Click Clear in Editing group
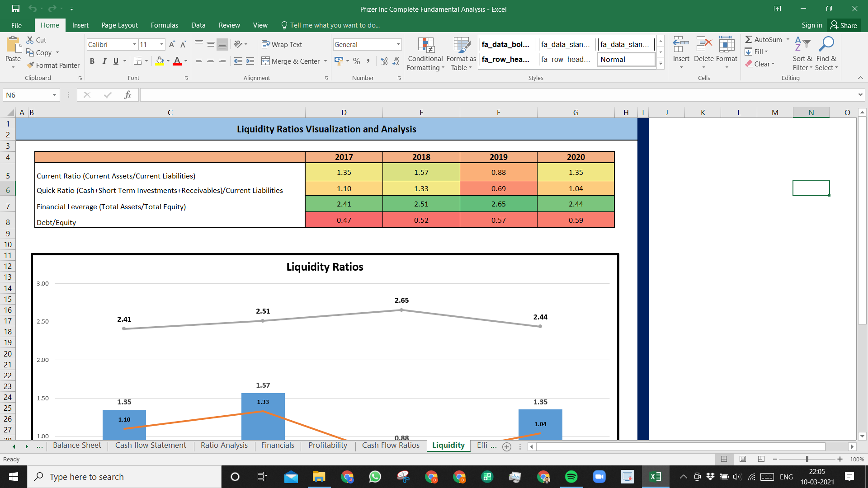Screen dimensions: 868x488 760,64
